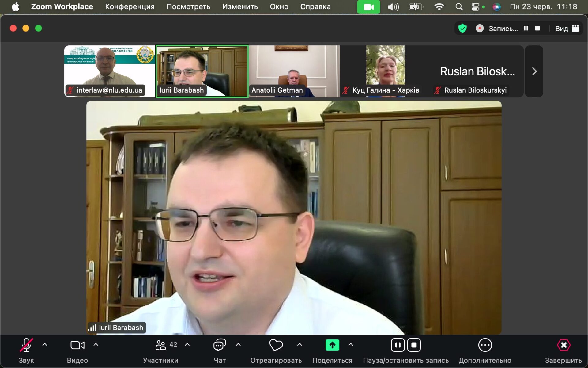The image size is (588, 368).
Task: Unmute the microphone with the Sound button
Action: 26,345
